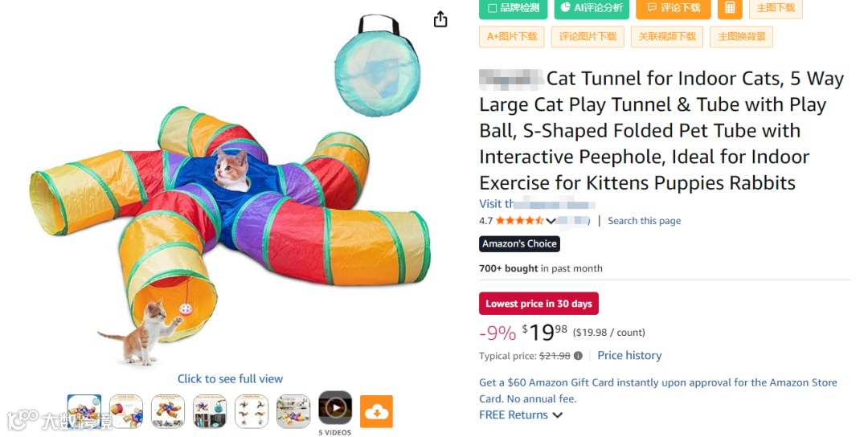Viewport: 868px width, 437px height.
Task: Click the 关联视频下载 button
Action: click(x=667, y=36)
